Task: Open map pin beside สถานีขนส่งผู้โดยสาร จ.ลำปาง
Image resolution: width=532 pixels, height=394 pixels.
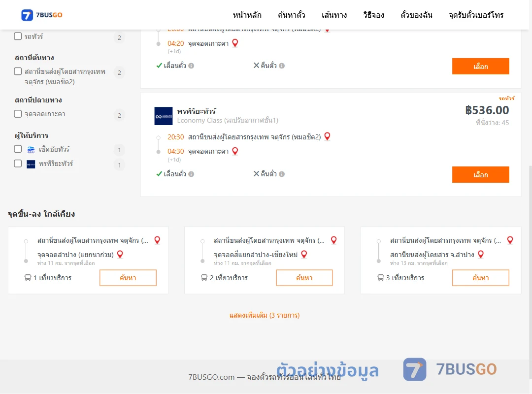Action: coord(480,254)
